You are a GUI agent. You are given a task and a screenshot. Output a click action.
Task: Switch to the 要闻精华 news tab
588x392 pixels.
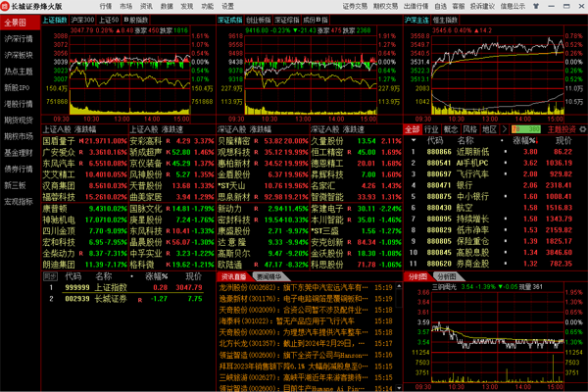click(x=269, y=276)
